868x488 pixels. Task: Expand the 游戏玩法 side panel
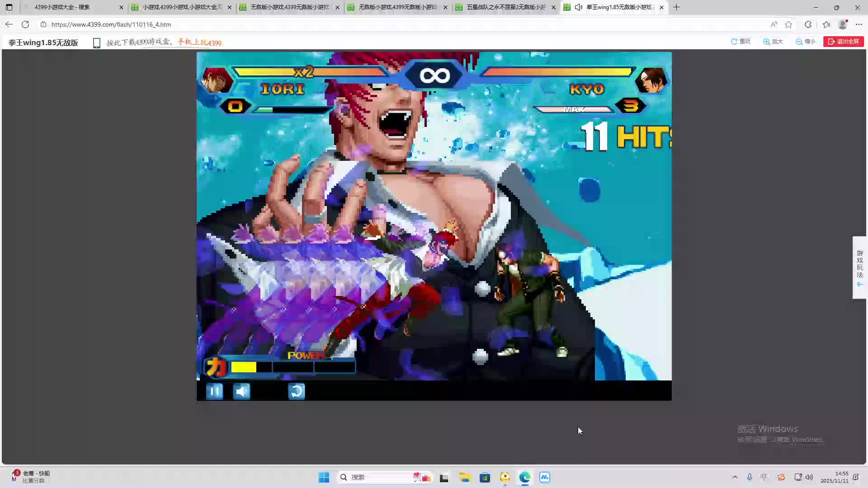pyautogui.click(x=859, y=267)
